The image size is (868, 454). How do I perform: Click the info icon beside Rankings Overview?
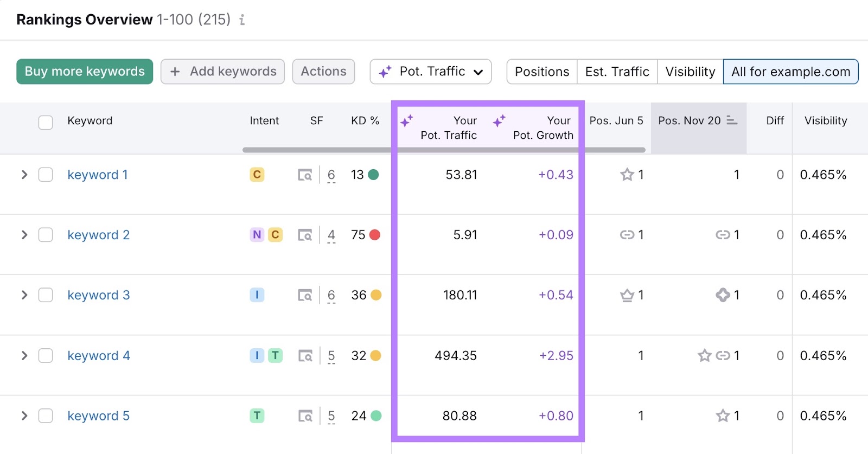point(242,20)
